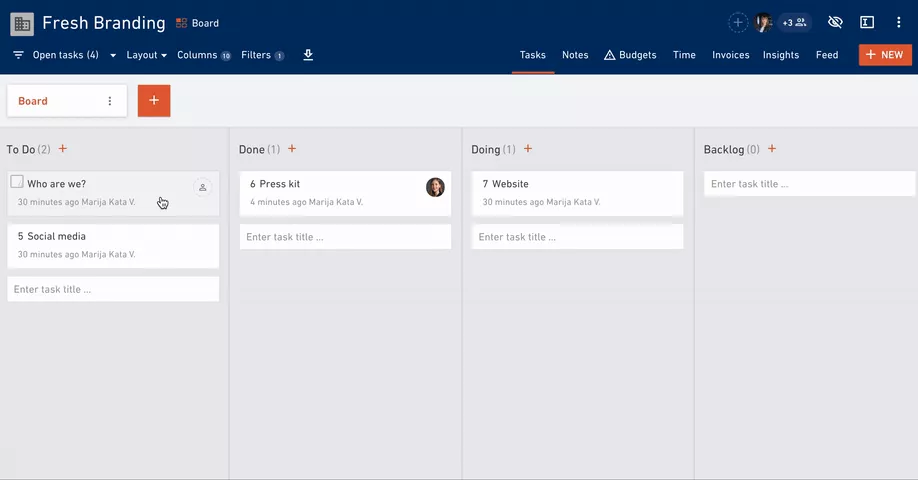Add a new view with orange plus button
The width and height of the screenshot is (918, 480).
[x=154, y=101]
